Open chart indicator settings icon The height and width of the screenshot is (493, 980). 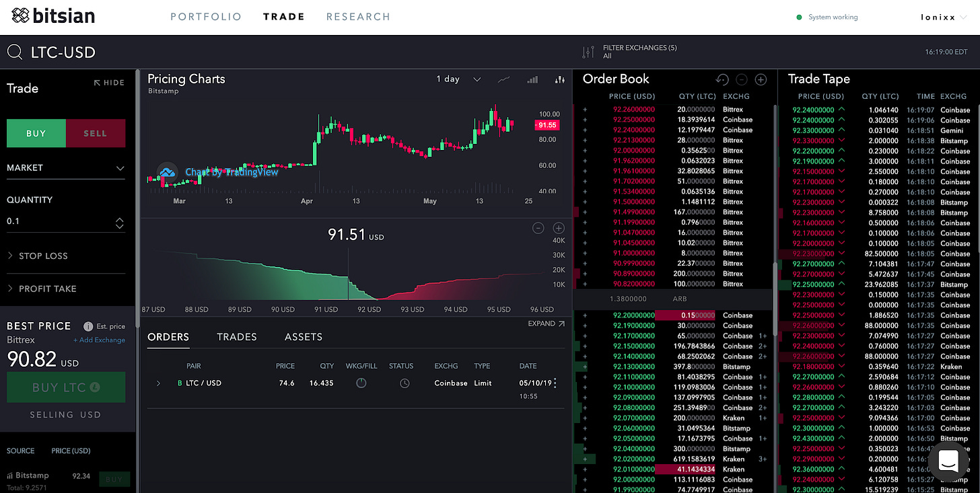559,79
